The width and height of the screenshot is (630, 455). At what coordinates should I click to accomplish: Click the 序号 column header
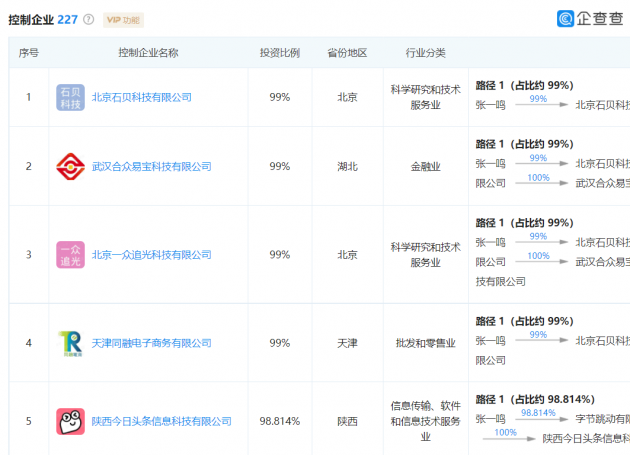tap(29, 53)
